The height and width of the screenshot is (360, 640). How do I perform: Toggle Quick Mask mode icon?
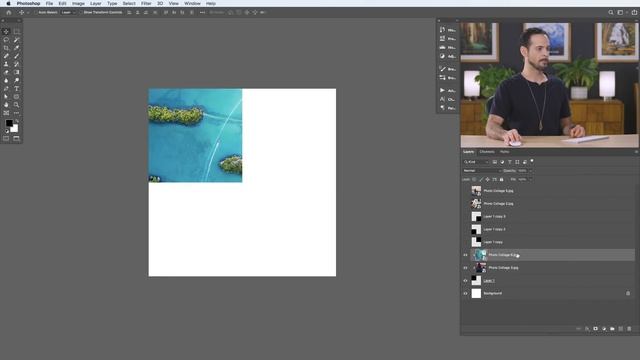click(6, 139)
